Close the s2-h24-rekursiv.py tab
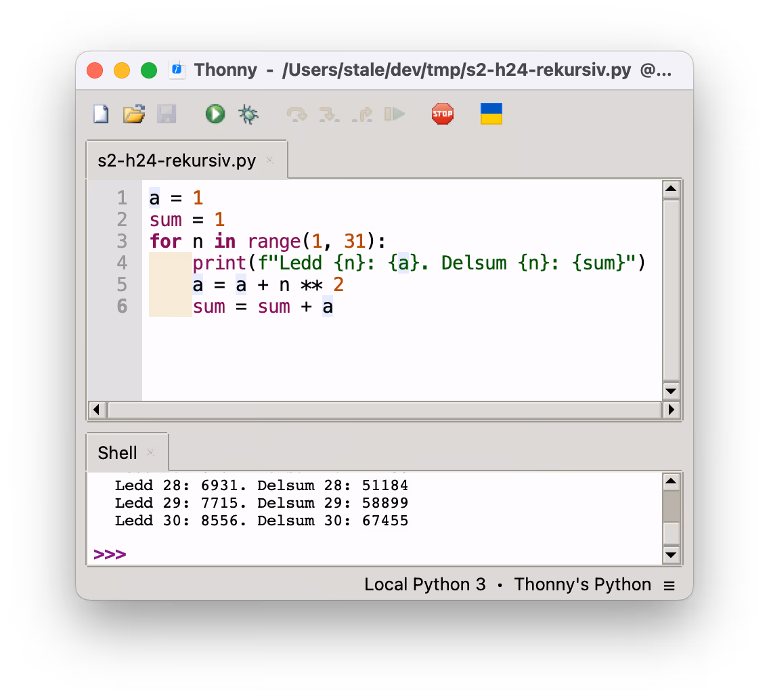769x700 pixels. point(269,160)
